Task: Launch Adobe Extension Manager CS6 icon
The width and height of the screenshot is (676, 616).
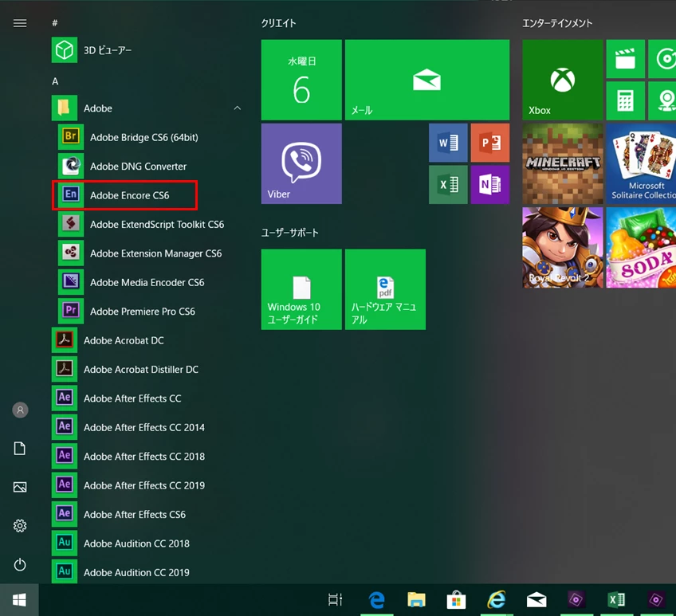Action: click(71, 253)
